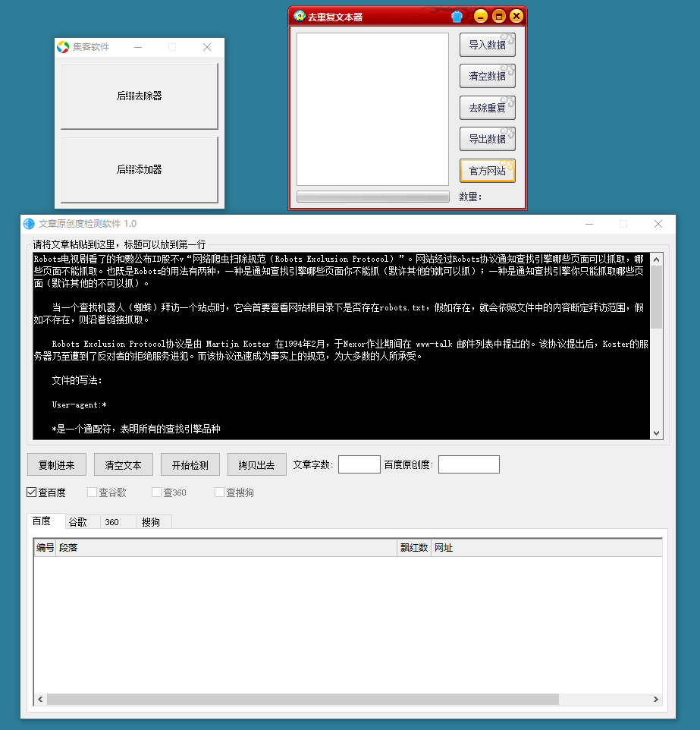The height and width of the screenshot is (730, 700).
Task: Enable the 查谷歌 checkbox
Action: (93, 492)
